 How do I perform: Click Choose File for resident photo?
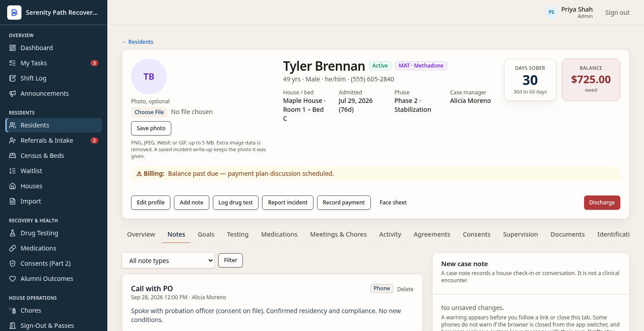[x=149, y=112]
